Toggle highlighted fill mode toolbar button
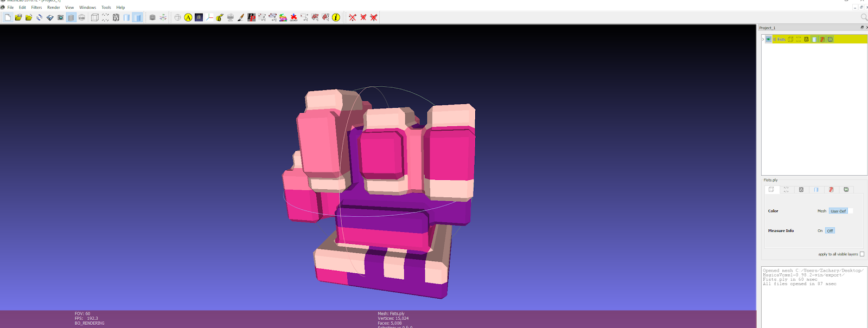Viewport: 868px width, 328px height. click(x=137, y=17)
